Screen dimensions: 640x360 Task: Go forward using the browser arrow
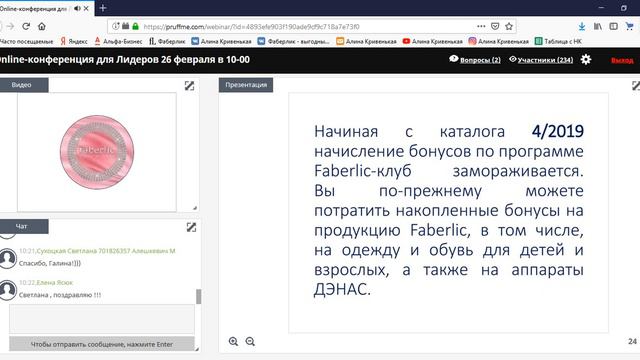click(10, 27)
